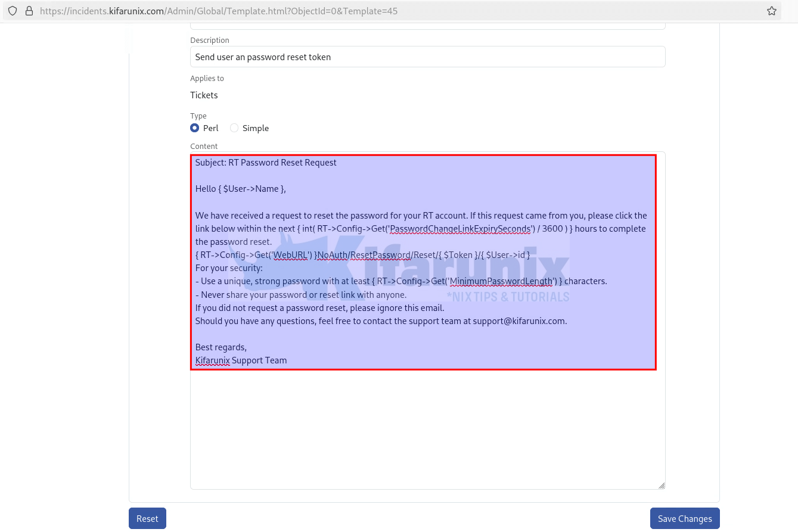Click the Reset button
This screenshot has width=798, height=532.
(x=147, y=518)
